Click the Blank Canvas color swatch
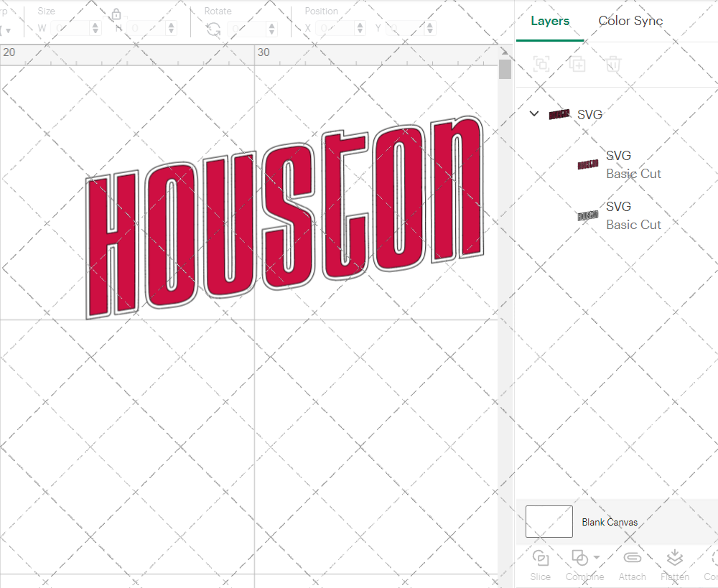This screenshot has height=588, width=718. point(549,522)
